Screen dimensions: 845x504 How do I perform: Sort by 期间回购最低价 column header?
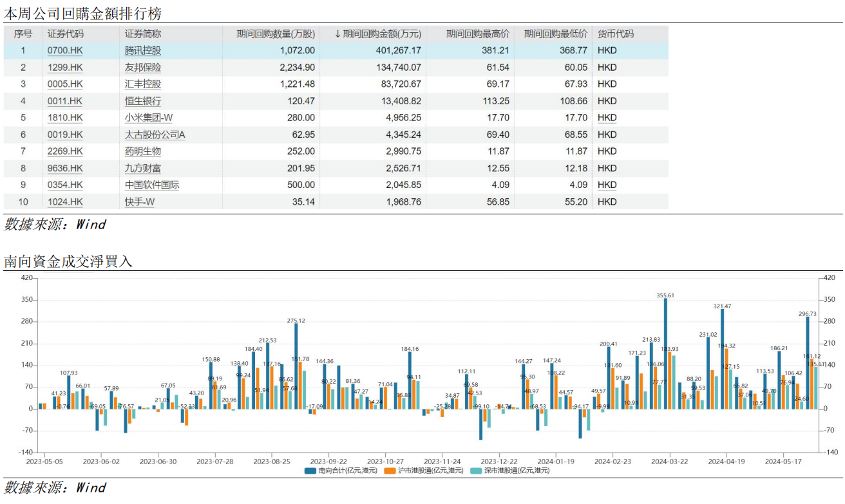(x=556, y=33)
